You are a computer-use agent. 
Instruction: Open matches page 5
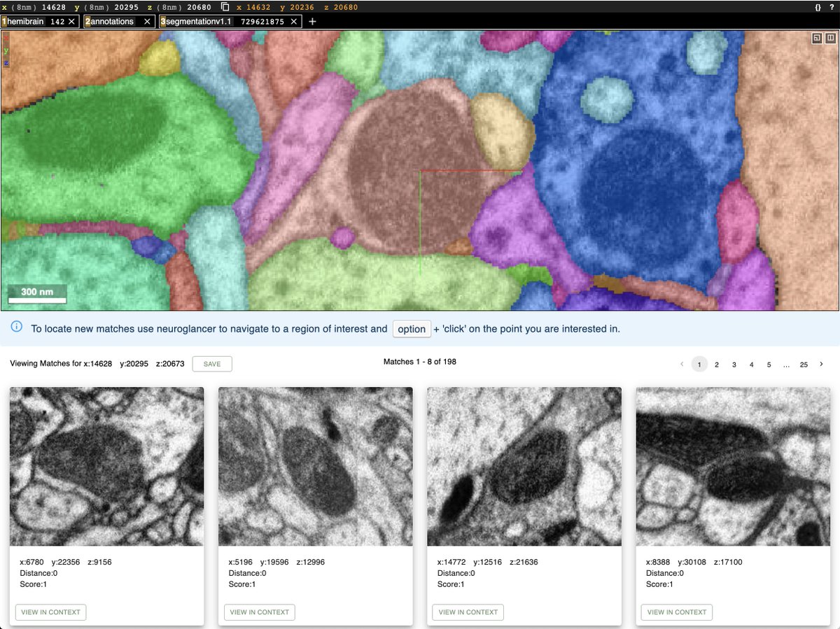[769, 364]
